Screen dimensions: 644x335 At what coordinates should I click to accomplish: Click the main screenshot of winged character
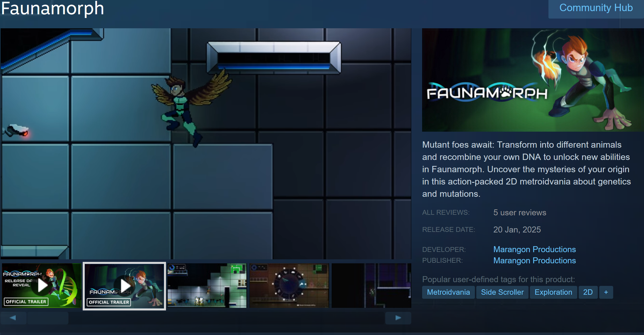point(206,144)
